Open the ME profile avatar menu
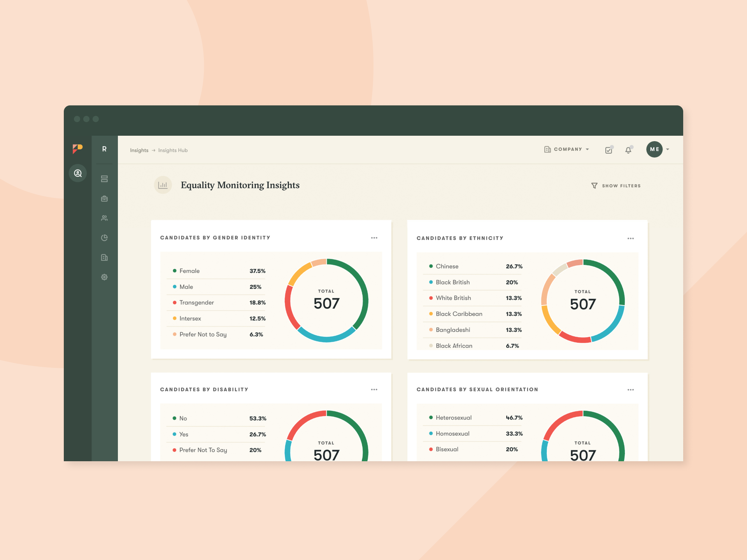The width and height of the screenshot is (747, 560). pos(654,149)
